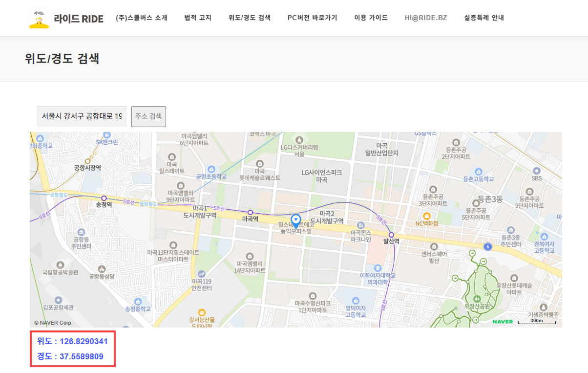Click the 송정역 subway station marker

point(104,198)
